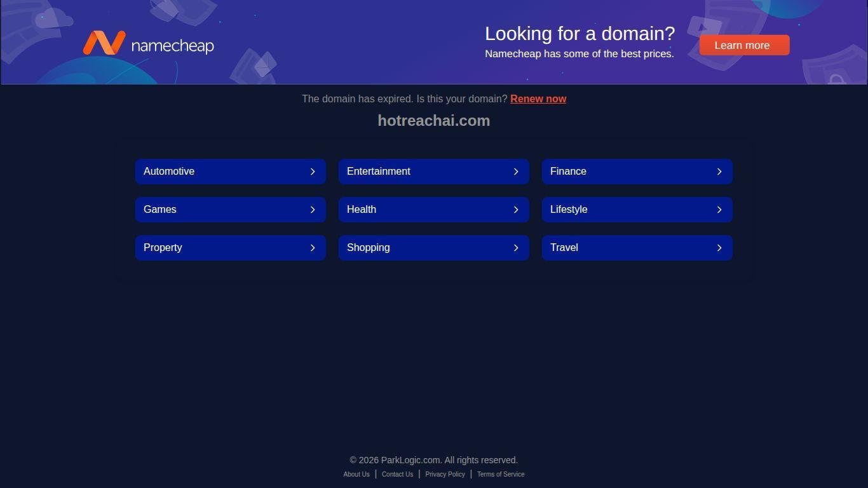Click the chevron arrow beside Property
The image size is (868, 488).
(x=313, y=248)
